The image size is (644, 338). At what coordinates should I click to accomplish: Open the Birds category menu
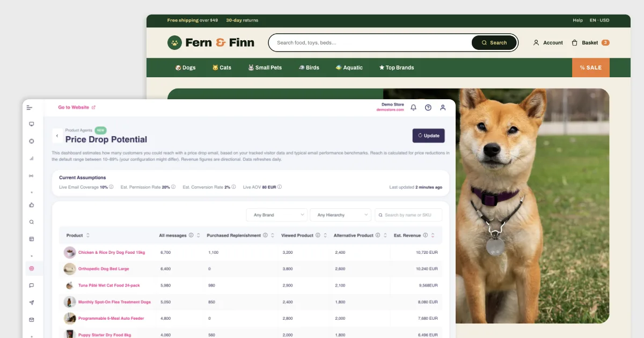coord(309,68)
